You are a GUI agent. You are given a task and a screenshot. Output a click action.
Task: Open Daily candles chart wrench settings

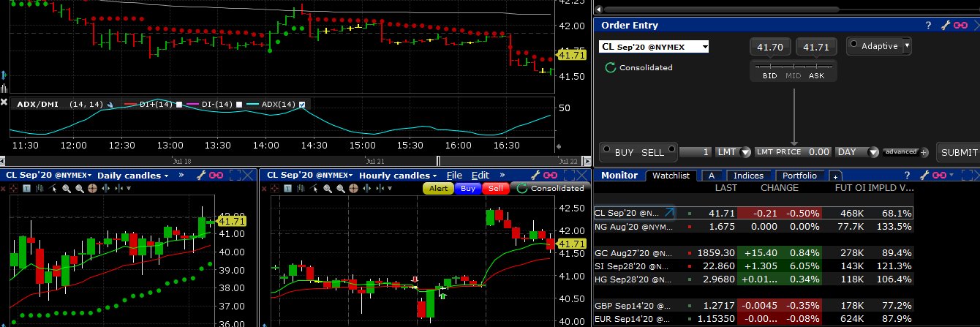click(201, 176)
